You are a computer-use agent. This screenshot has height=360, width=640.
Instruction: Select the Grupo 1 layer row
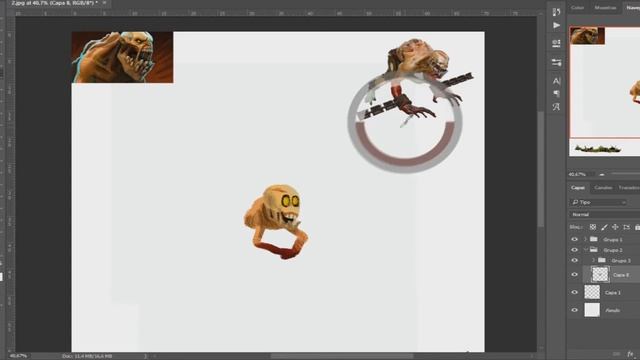(604, 239)
